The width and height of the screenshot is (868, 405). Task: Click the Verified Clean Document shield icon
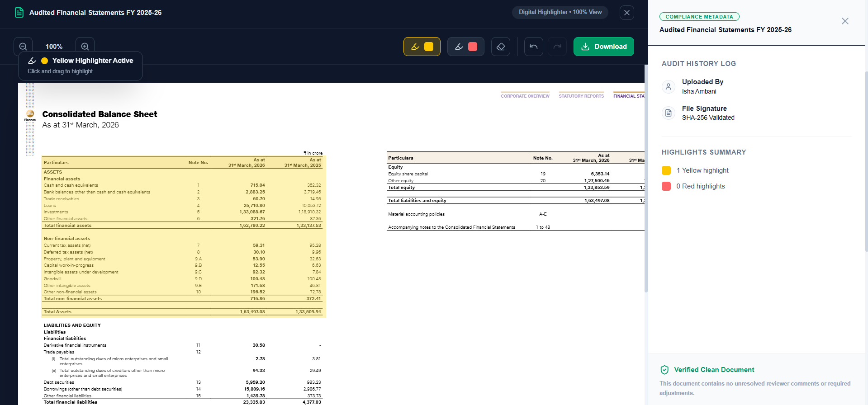click(x=664, y=370)
